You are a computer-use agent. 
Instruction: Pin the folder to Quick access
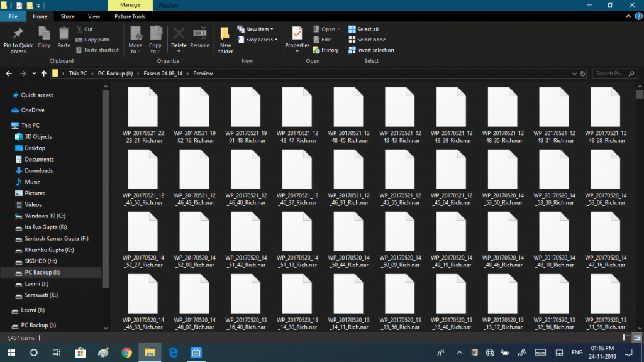18,40
